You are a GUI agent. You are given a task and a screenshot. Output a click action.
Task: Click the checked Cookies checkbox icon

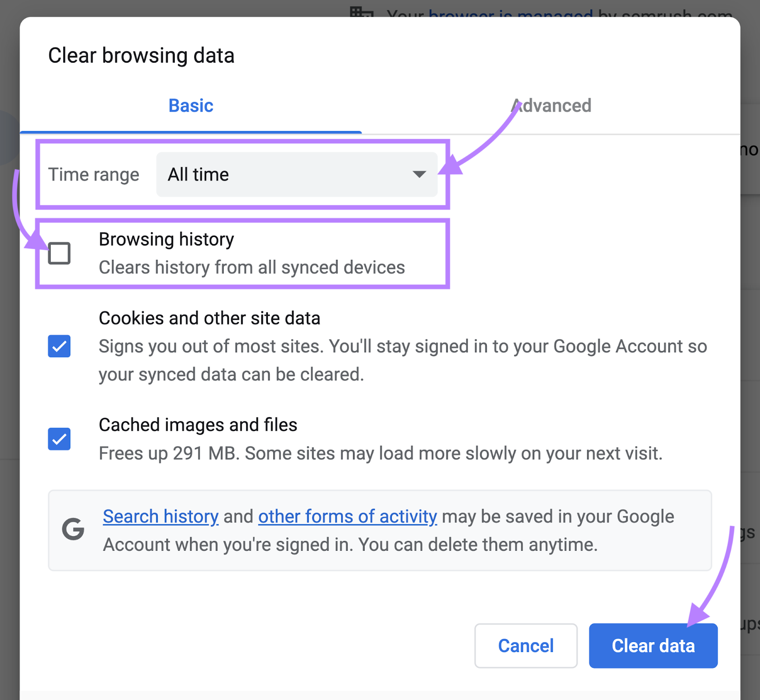coord(59,346)
